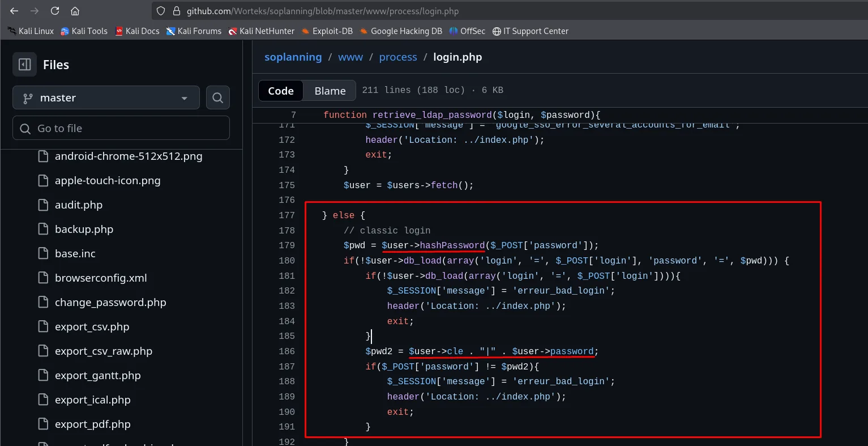Click the file icon beside export_gantt.php
Image resolution: width=868 pixels, height=446 pixels.
click(x=43, y=375)
